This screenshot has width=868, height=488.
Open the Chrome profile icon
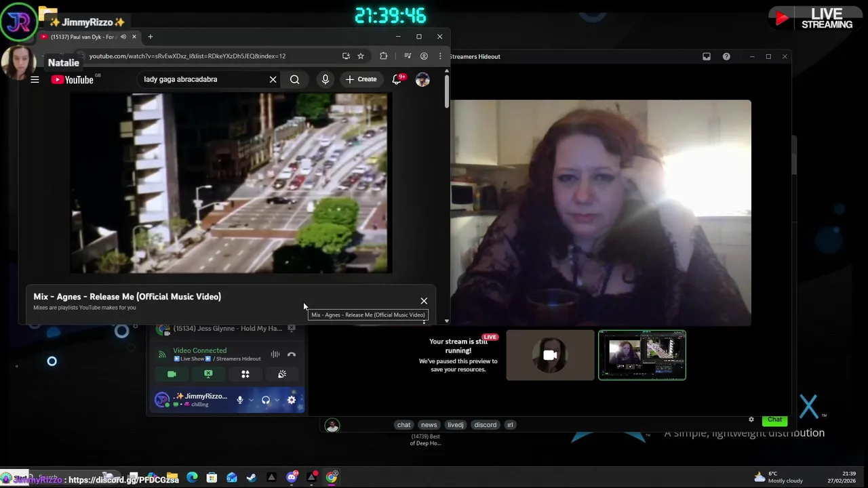pyautogui.click(x=424, y=56)
